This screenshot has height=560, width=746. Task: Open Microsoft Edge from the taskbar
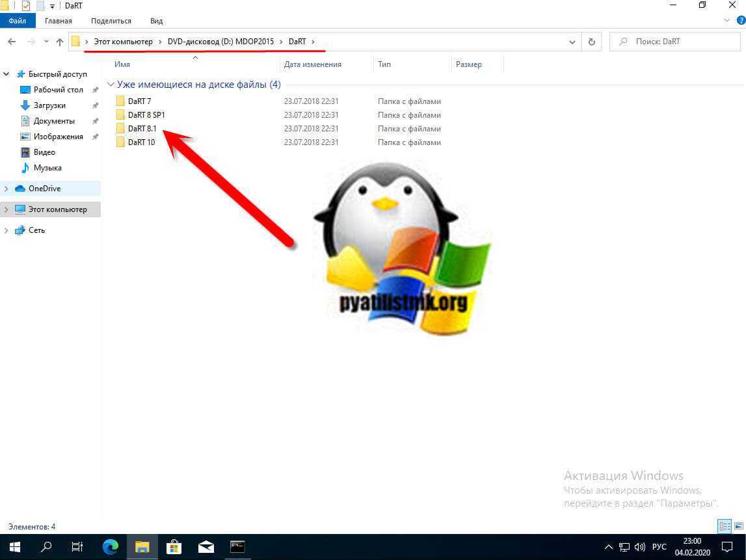pos(110,547)
